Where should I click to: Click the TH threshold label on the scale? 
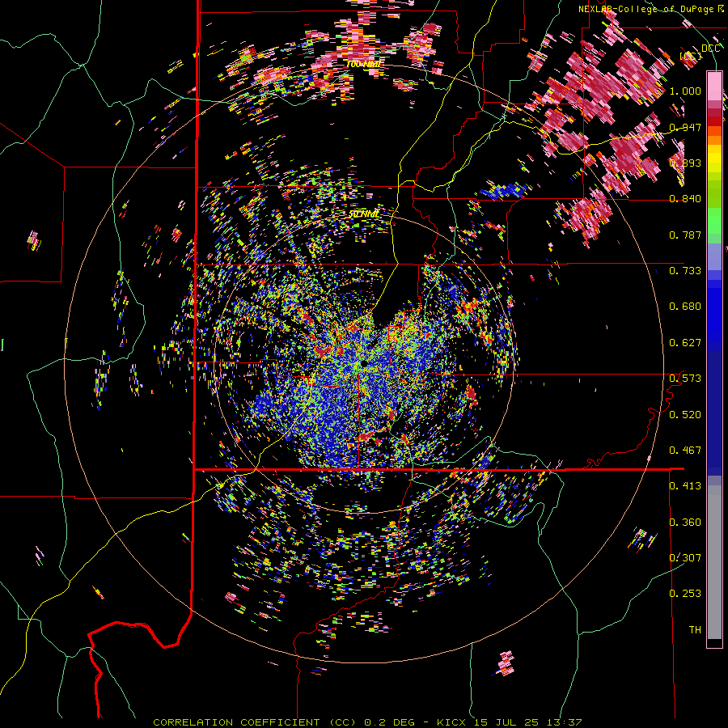point(695,629)
